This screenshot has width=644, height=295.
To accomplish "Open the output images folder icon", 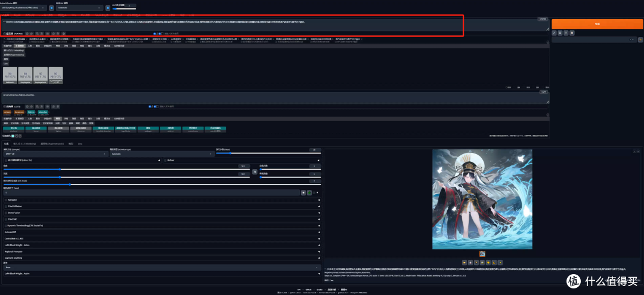I will pyautogui.click(x=464, y=262).
